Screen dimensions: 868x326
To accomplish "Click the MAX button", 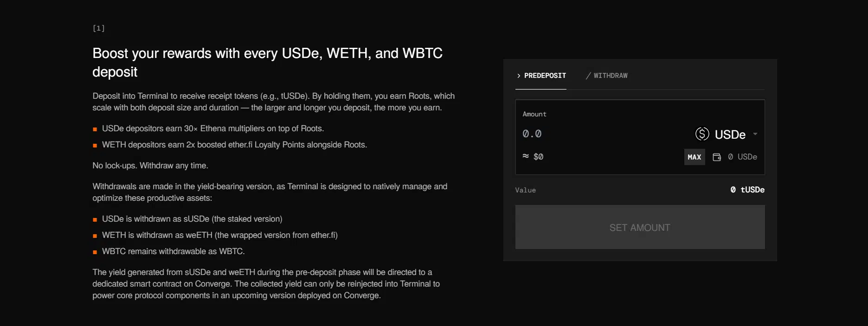I will (x=694, y=157).
